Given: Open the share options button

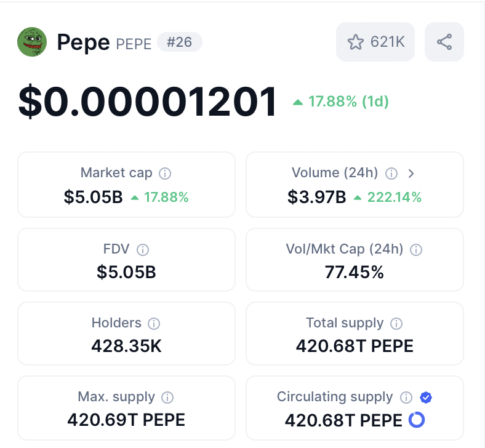Looking at the screenshot, I should [x=444, y=42].
